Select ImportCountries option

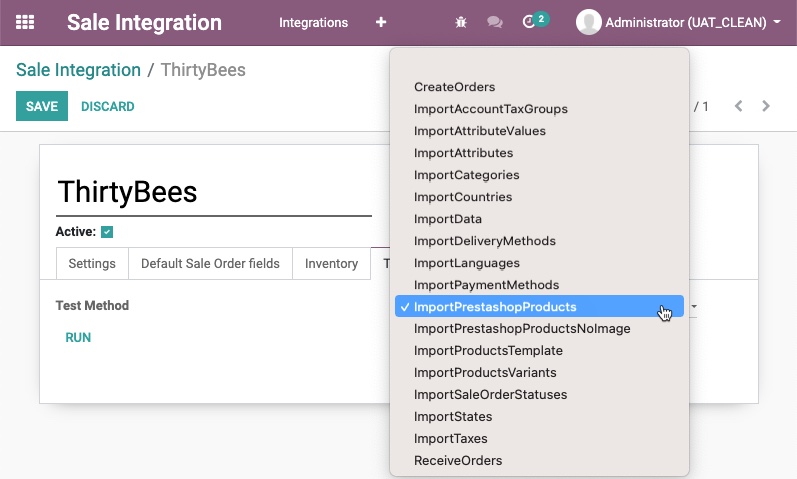tap(539, 197)
